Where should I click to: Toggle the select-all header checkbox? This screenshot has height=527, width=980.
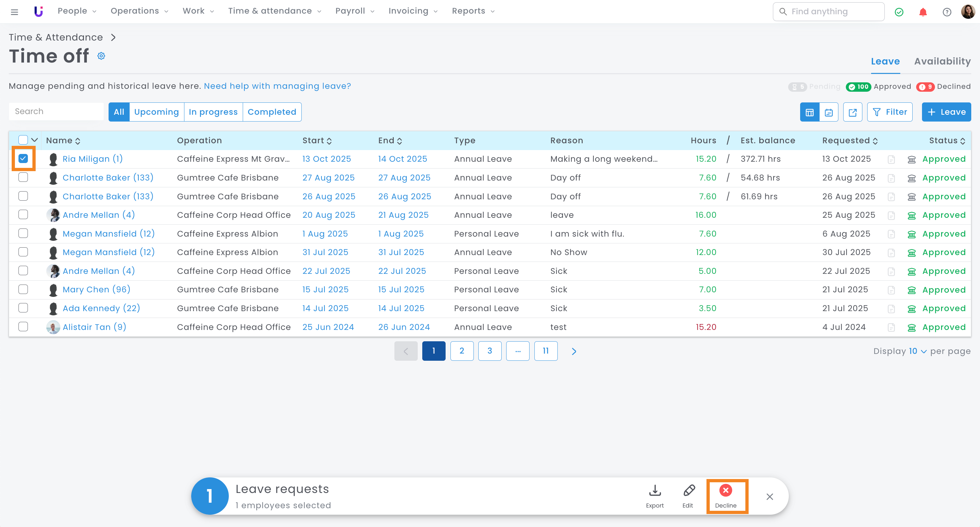23,140
